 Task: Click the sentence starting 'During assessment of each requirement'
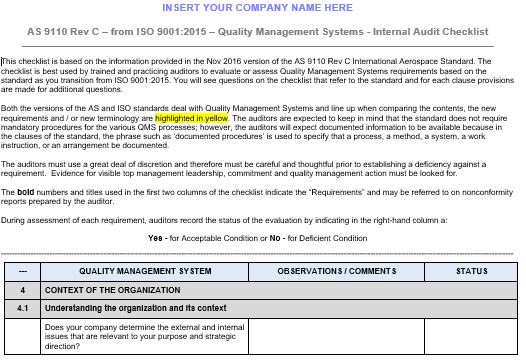click(224, 220)
